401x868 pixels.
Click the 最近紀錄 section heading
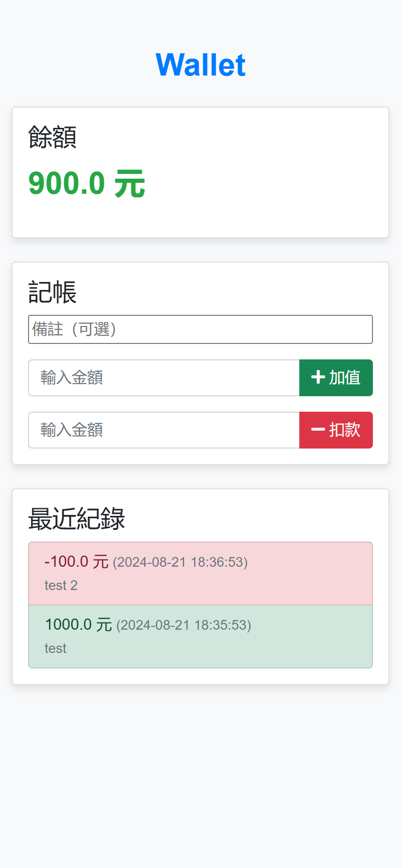coord(77,518)
